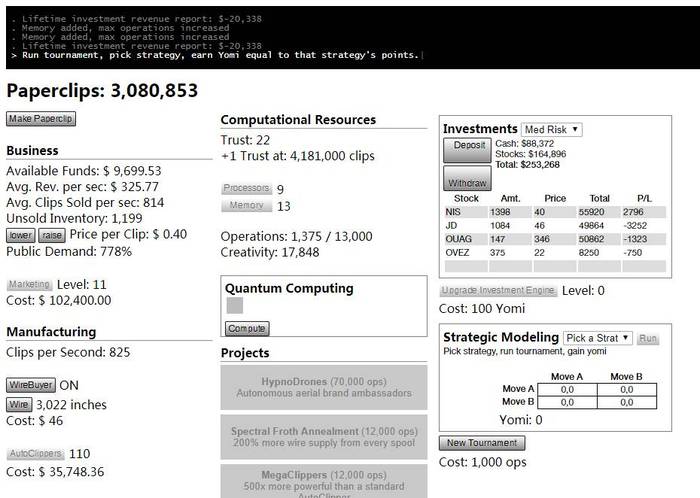Click the quantum chip square

235,306
